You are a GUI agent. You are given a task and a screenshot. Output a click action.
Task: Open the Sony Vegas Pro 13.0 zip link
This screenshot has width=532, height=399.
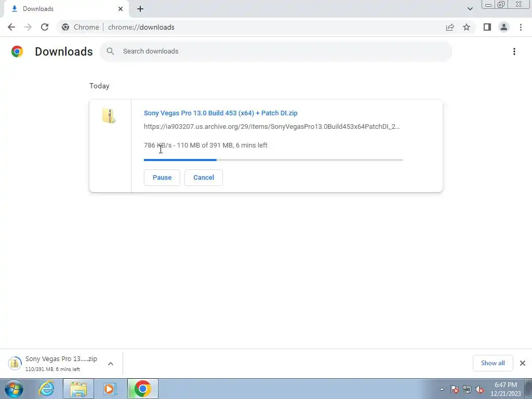pos(220,113)
